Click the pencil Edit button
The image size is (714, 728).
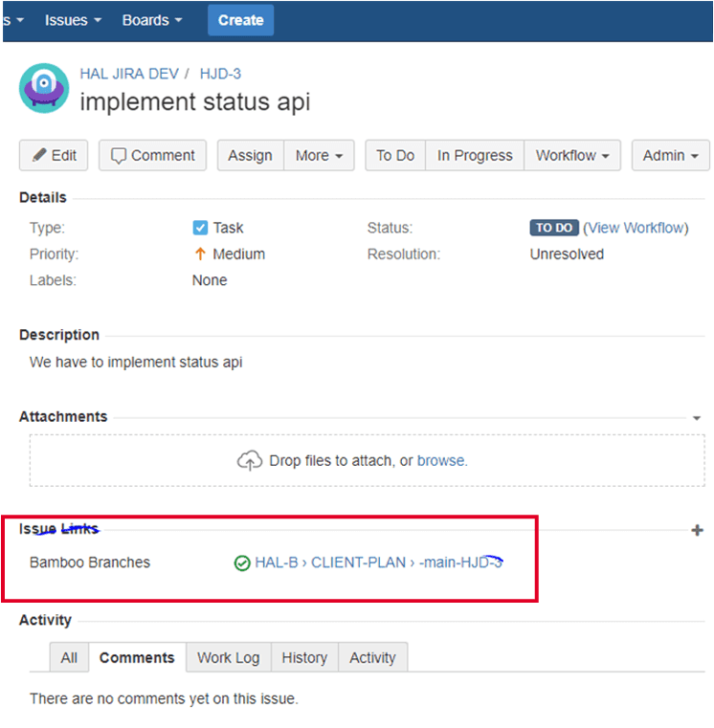(x=54, y=156)
